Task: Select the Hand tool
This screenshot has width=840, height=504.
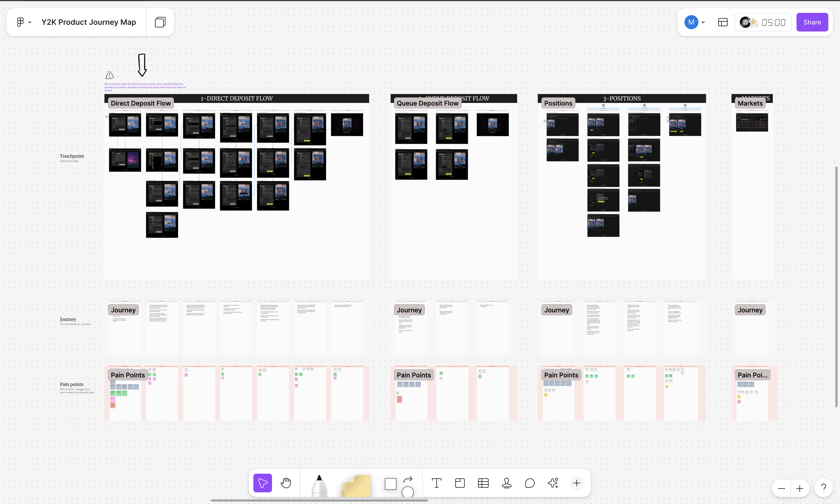Action: coord(286,483)
